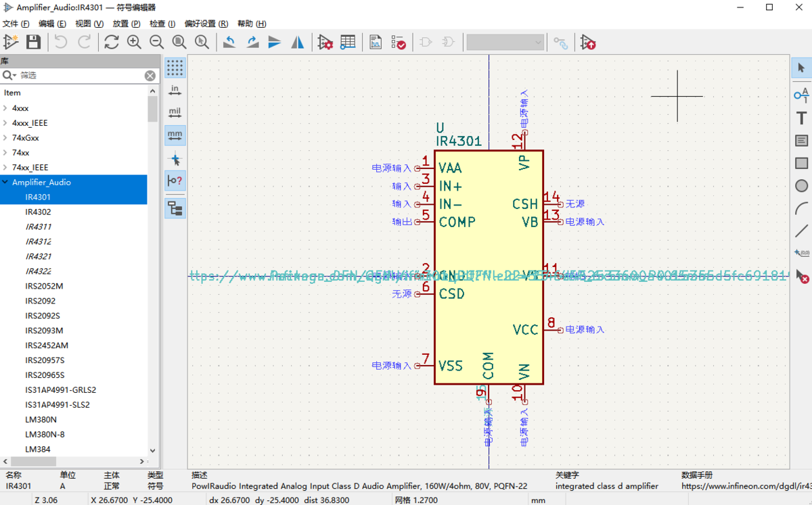Expand the 74xx_IEEE library
Screen dimensions: 812x505
pyautogui.click(x=6, y=167)
